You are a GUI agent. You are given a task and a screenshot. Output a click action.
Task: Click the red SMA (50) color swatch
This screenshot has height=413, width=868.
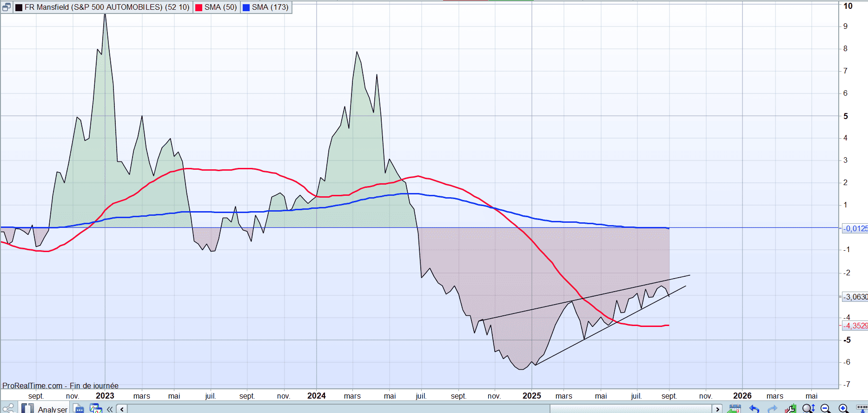coord(199,7)
